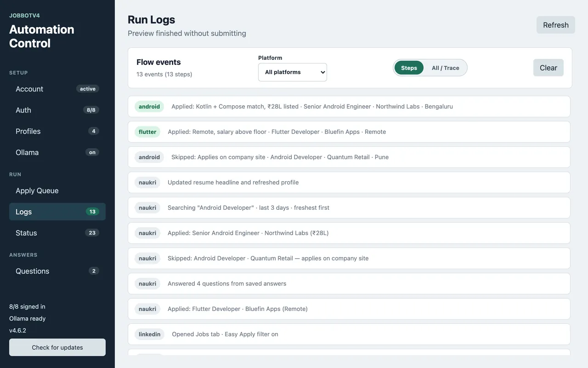The height and width of the screenshot is (368, 588).
Task: Click the 8/8 signed in status
Action: tap(27, 306)
